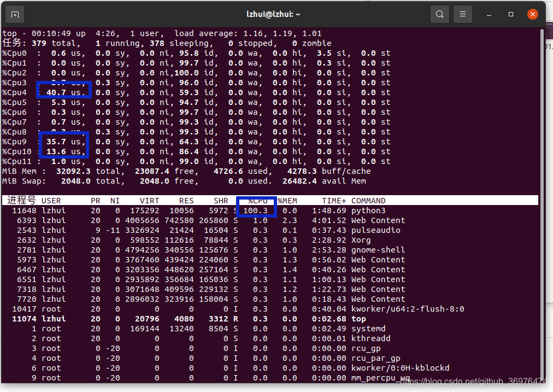Screen dimensions: 553x392
Task: Click the 32092.3 total memory value
Action: click(x=73, y=172)
